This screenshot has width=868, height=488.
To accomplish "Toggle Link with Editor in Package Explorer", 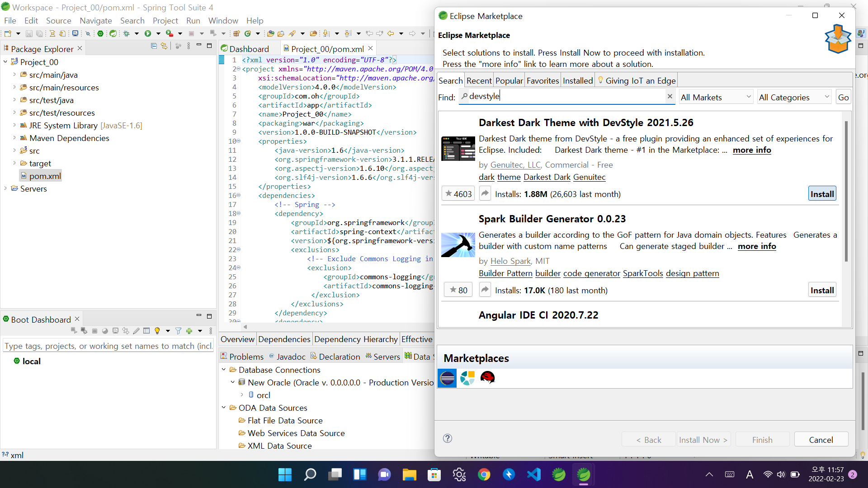I will point(164,46).
